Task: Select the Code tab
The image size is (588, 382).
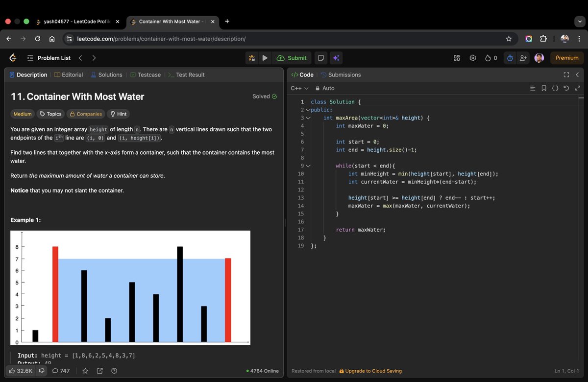Action: pos(302,75)
